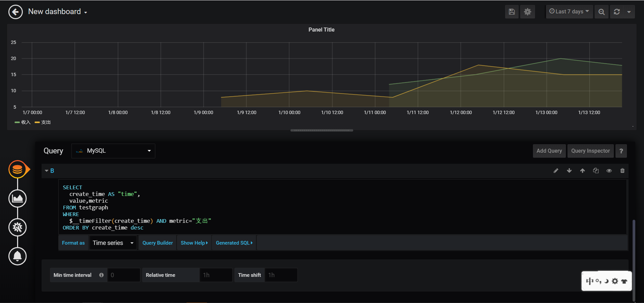Click inside the SQL query editor
The width and height of the screenshot is (644, 303).
(342, 207)
